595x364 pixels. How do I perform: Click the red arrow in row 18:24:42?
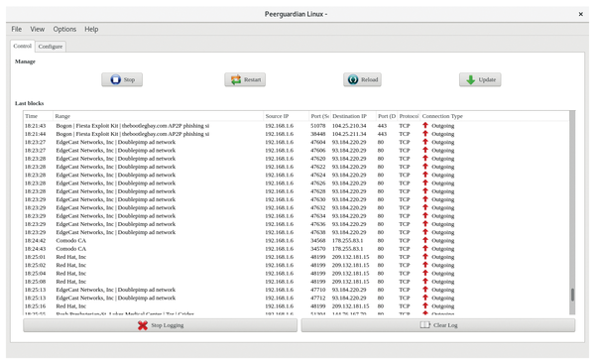pyautogui.click(x=425, y=240)
